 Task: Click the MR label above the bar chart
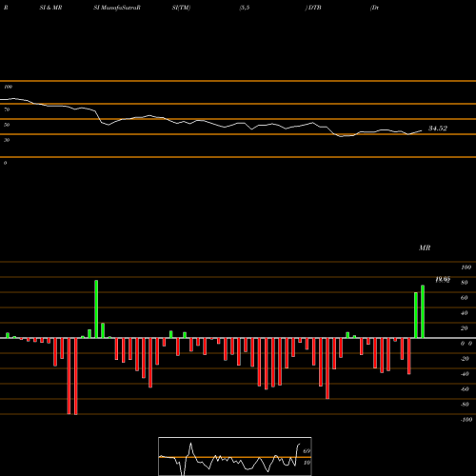click(x=425, y=248)
